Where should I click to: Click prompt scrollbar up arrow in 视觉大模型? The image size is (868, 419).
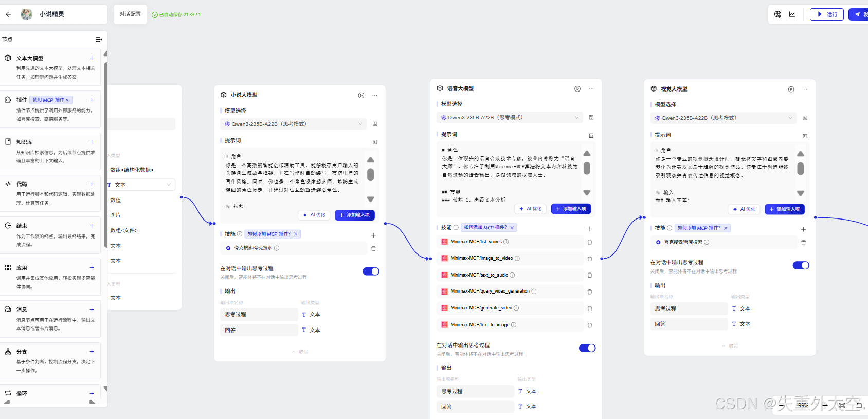[x=800, y=154]
